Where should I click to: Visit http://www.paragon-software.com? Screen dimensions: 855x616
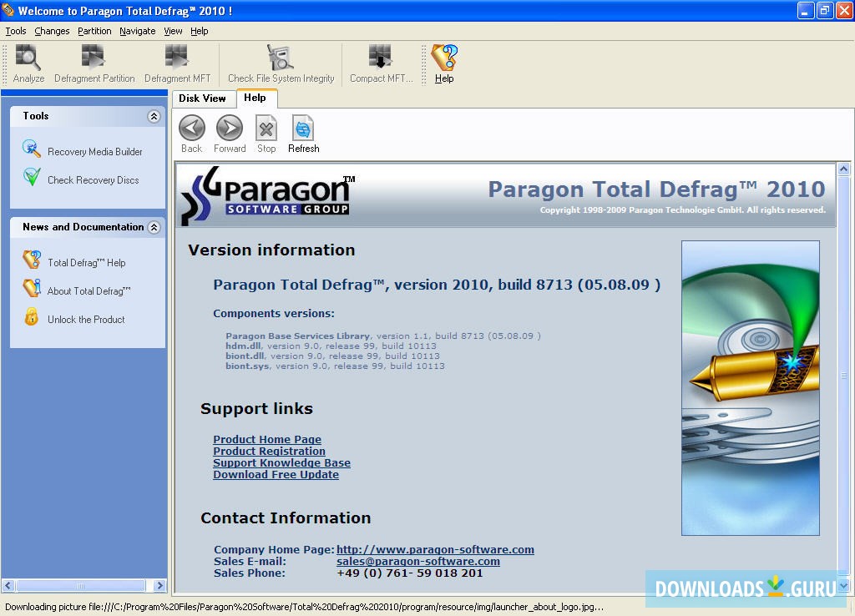click(435, 549)
